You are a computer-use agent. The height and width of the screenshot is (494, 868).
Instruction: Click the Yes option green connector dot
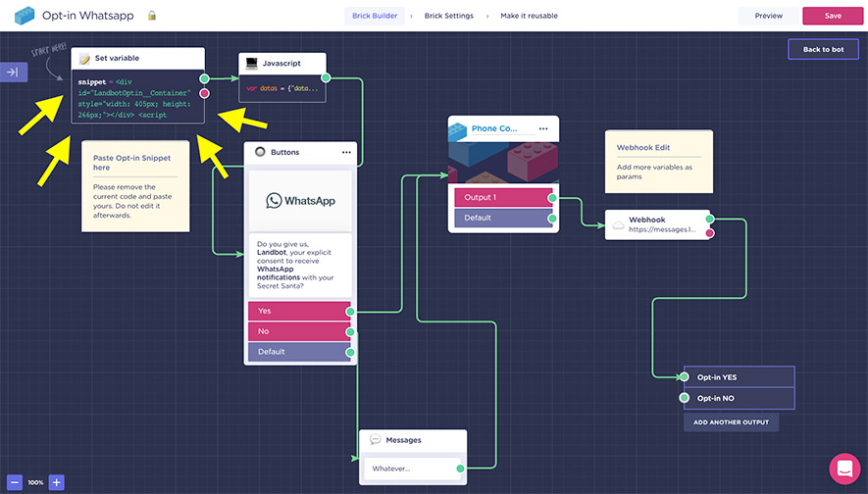(350, 312)
